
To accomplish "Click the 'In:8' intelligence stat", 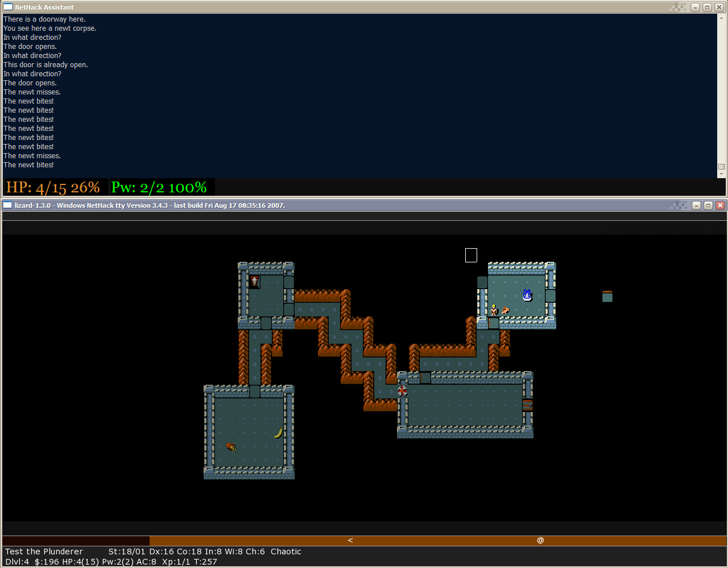I will (213, 551).
